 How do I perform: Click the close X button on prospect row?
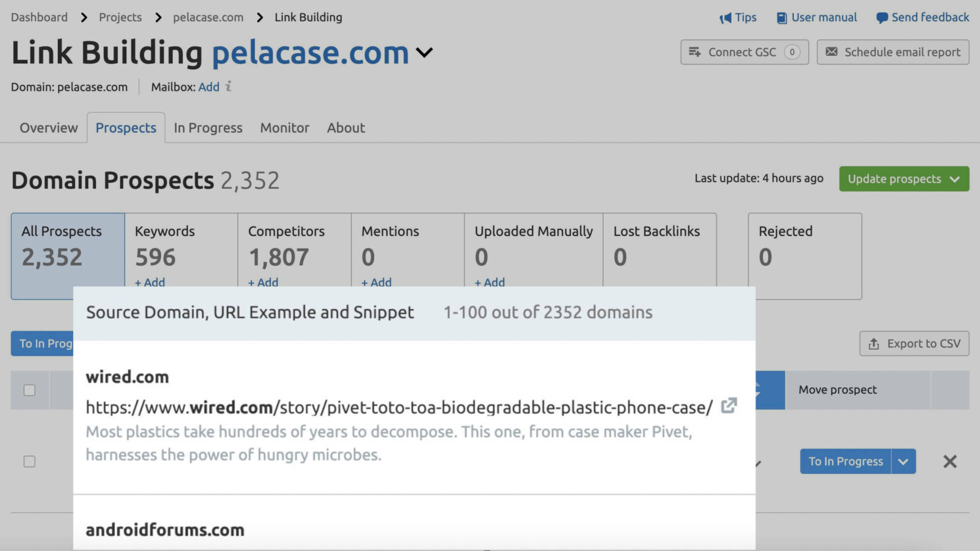(x=950, y=461)
